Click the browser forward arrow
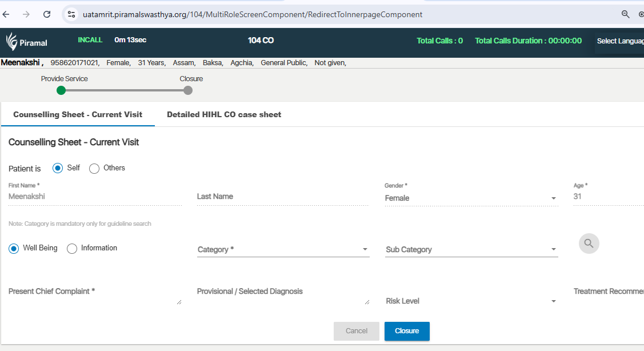The image size is (644, 351). click(x=26, y=14)
